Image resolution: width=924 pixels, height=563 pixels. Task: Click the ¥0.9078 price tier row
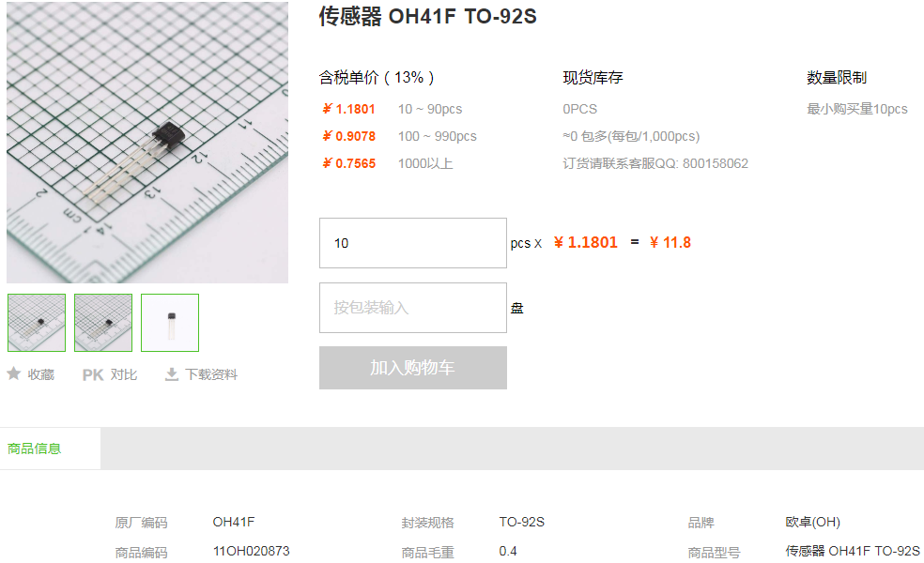click(399, 136)
